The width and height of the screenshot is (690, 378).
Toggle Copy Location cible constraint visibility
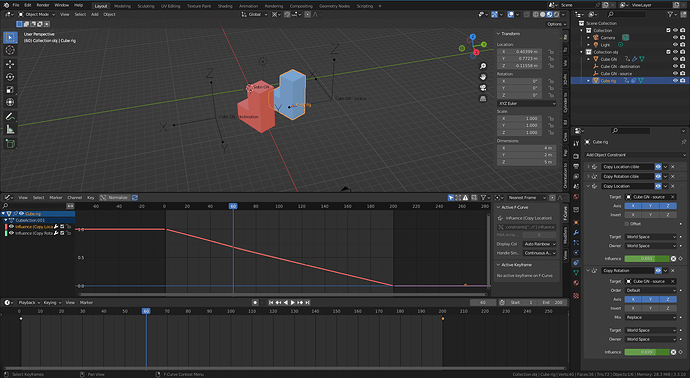pos(658,167)
